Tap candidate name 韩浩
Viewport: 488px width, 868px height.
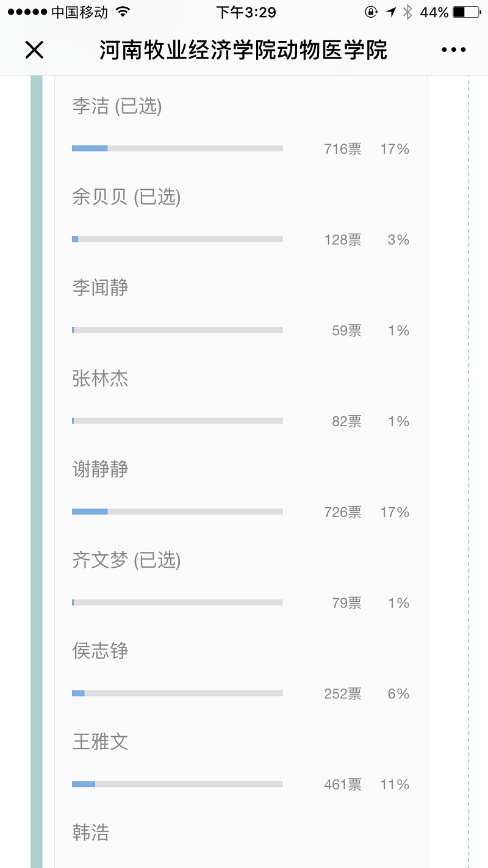tap(91, 833)
